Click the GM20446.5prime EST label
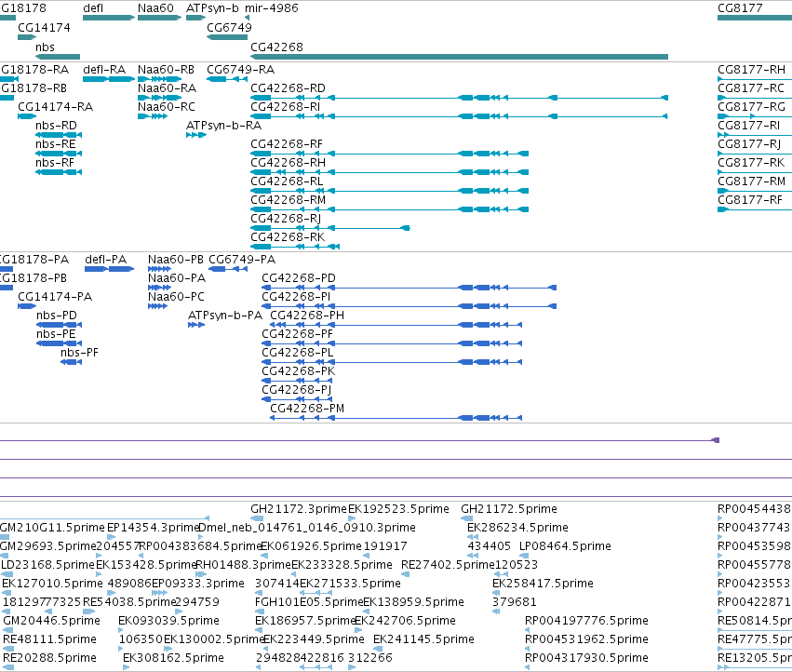792x672 pixels. pos(51,621)
